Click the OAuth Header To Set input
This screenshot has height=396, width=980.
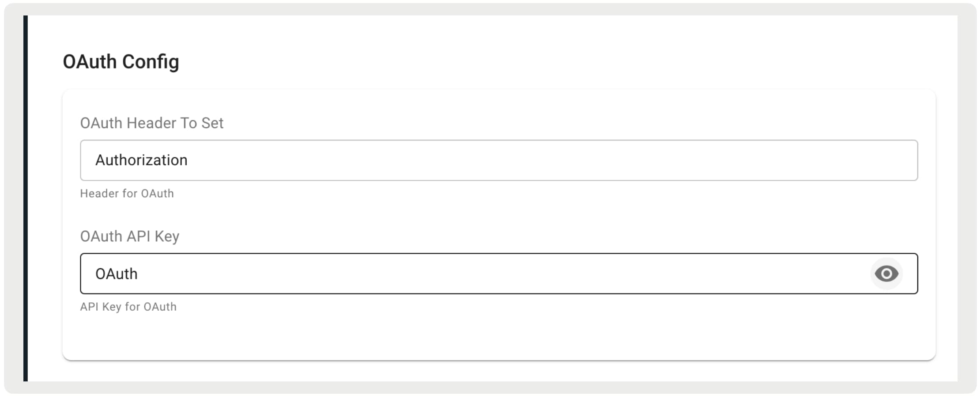[x=499, y=160]
